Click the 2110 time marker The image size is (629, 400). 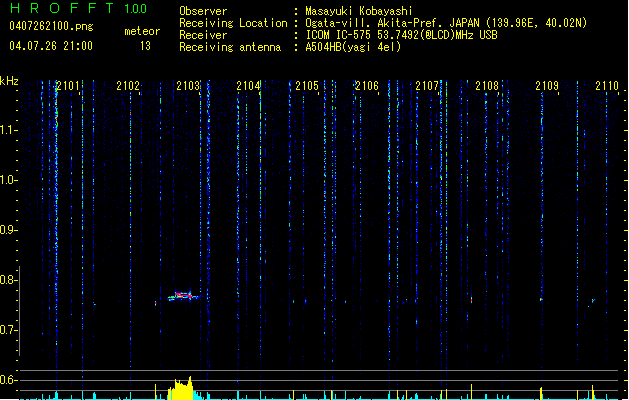tap(607, 86)
